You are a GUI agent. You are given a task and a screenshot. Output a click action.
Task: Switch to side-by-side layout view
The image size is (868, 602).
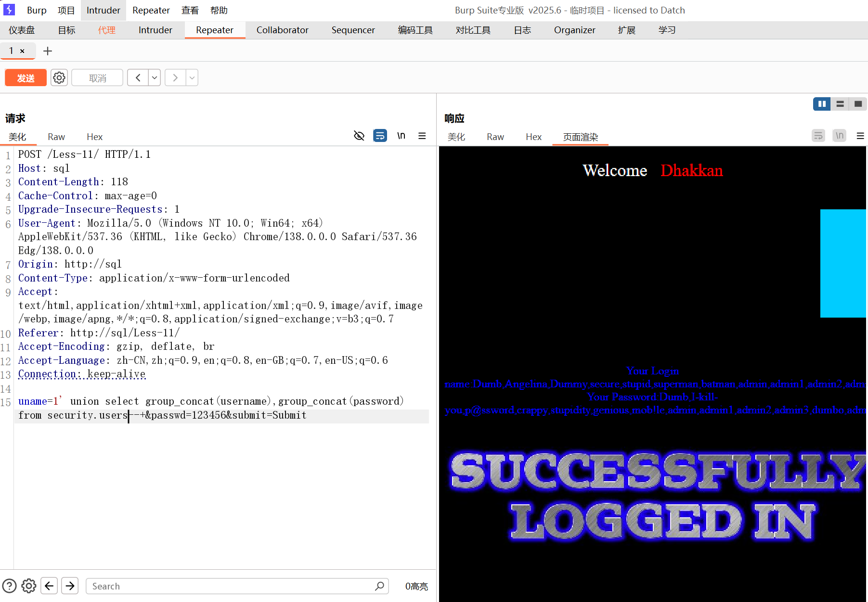(x=822, y=104)
